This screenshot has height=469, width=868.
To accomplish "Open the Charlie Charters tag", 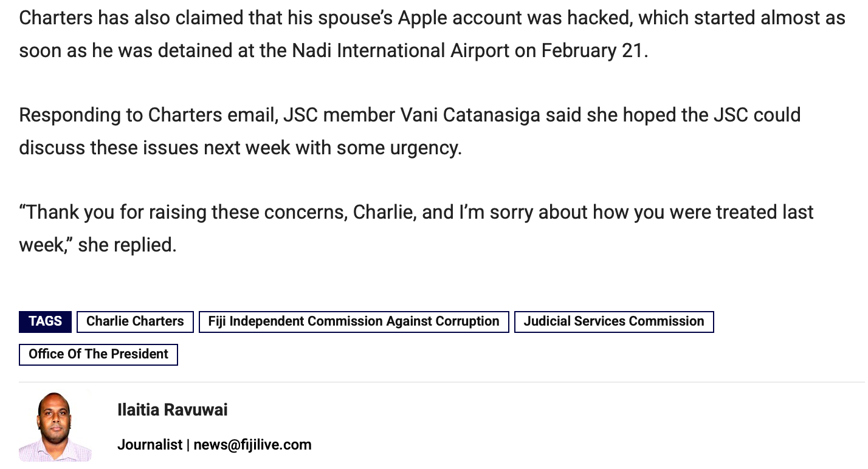I will pyautogui.click(x=135, y=321).
